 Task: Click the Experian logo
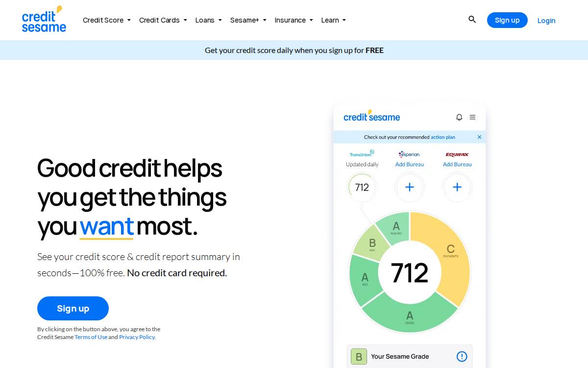pos(410,154)
